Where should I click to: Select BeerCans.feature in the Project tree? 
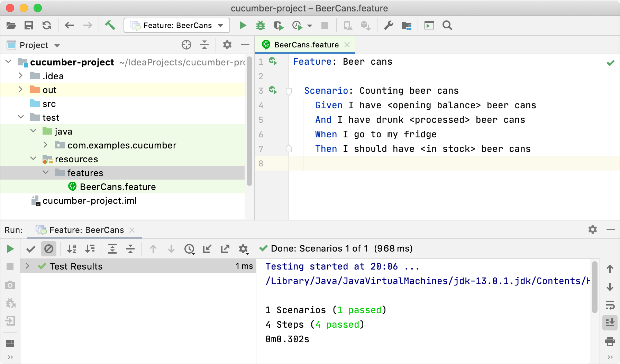118,186
